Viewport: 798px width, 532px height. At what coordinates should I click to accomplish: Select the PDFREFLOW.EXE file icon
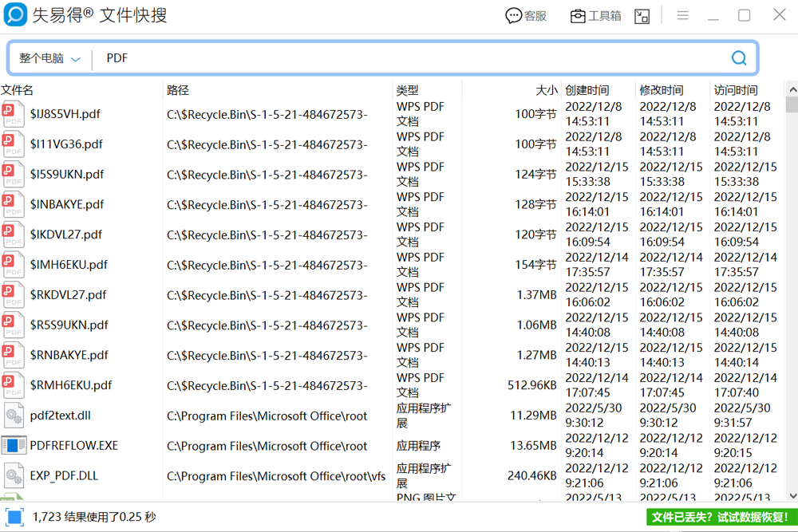[14, 446]
